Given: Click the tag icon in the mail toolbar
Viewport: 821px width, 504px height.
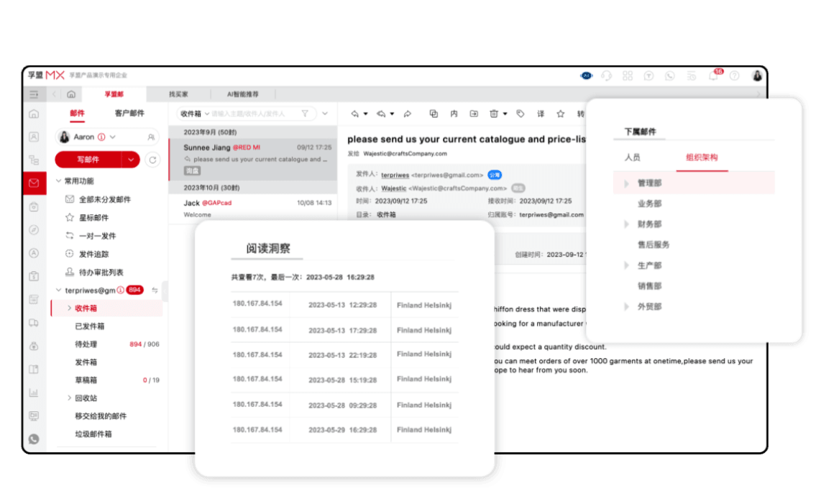Looking at the screenshot, I should pyautogui.click(x=520, y=114).
